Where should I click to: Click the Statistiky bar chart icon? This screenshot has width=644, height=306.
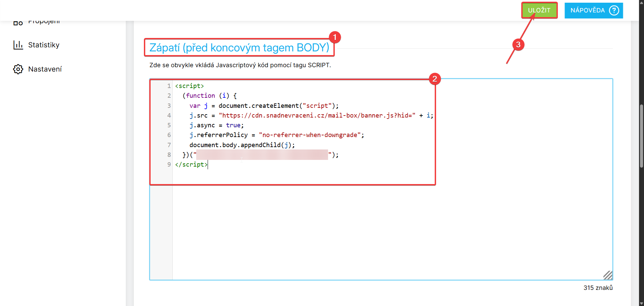pos(18,45)
